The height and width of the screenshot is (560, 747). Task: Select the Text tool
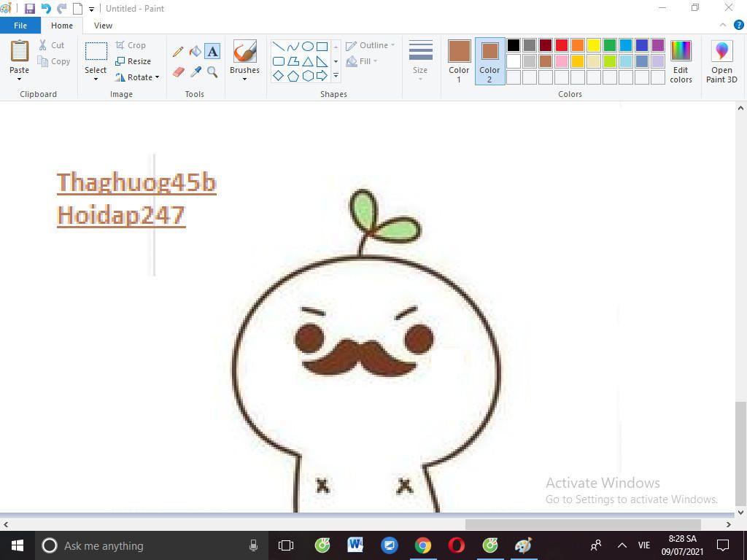[x=212, y=52]
